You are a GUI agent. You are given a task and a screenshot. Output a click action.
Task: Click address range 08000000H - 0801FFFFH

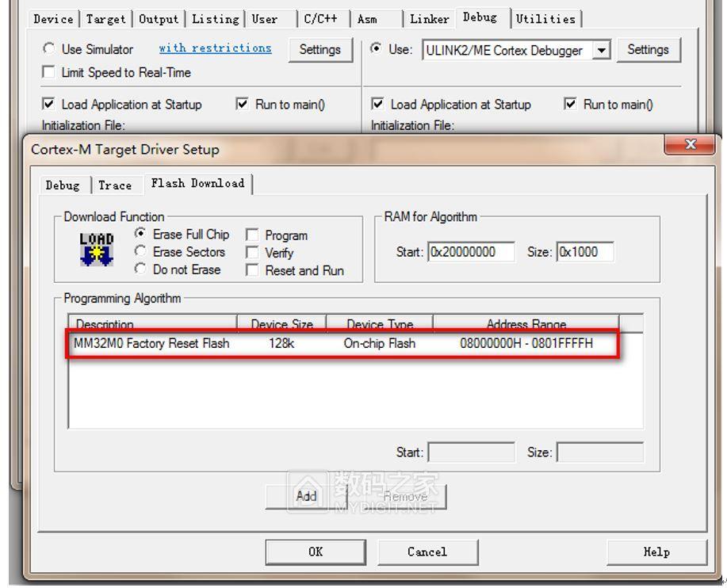click(x=526, y=343)
